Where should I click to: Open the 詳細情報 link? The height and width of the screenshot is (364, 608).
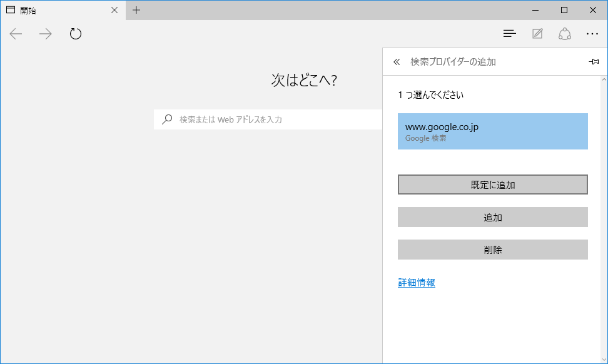417,283
